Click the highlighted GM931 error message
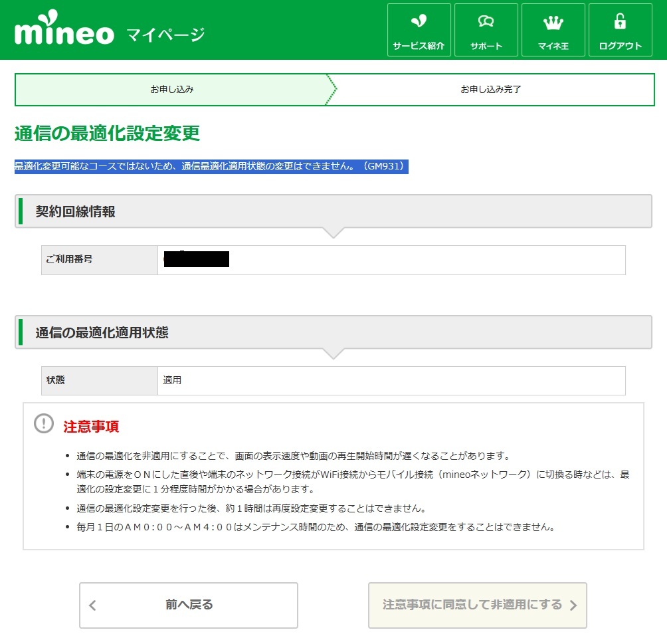Image resolution: width=667 pixels, height=644 pixels. click(x=211, y=166)
